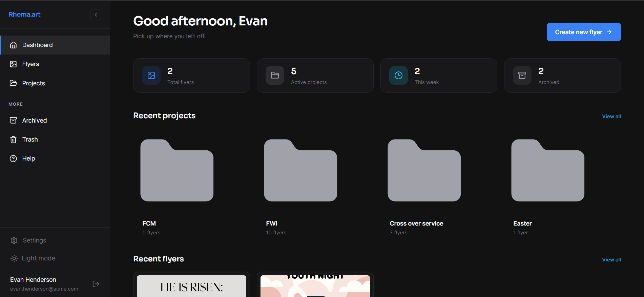This screenshot has width=644, height=297.
Task: Open the Flyers menu item
Action: 55,64
